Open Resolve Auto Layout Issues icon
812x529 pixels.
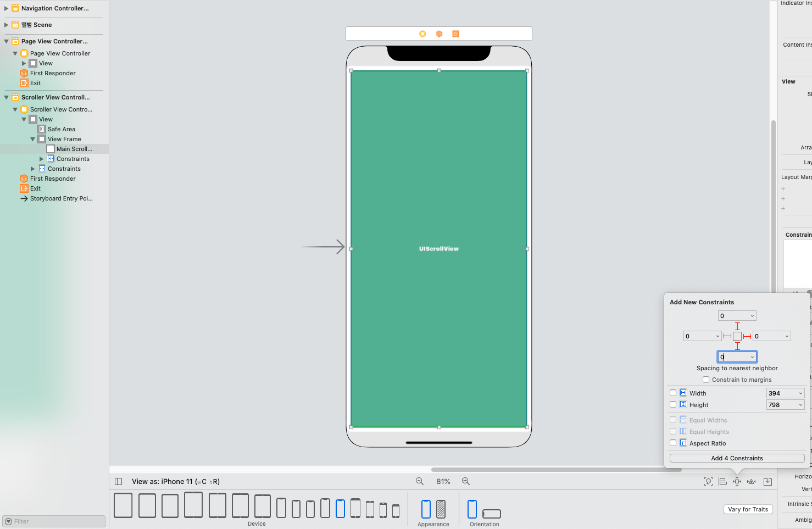pos(752,482)
